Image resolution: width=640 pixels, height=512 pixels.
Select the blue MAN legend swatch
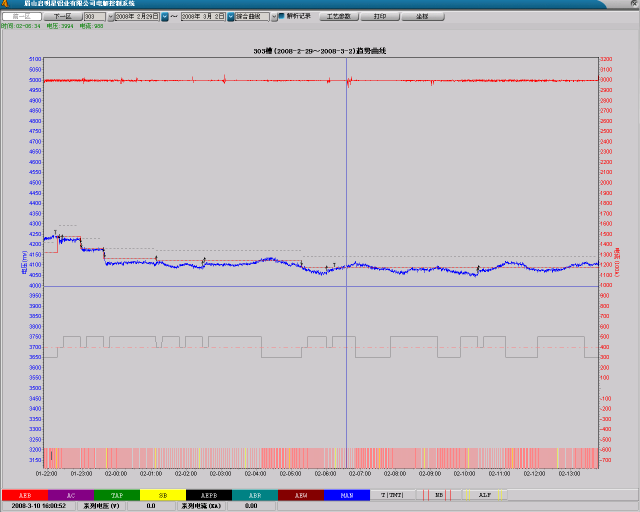tap(346, 495)
